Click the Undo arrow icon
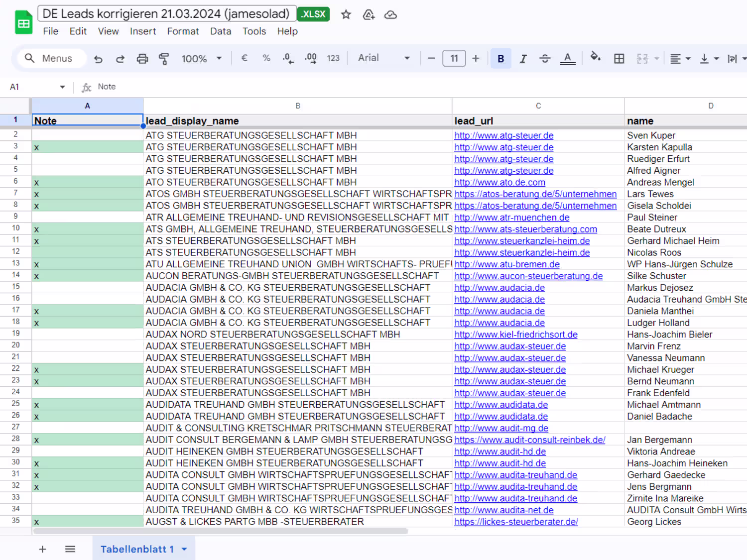 (x=98, y=59)
